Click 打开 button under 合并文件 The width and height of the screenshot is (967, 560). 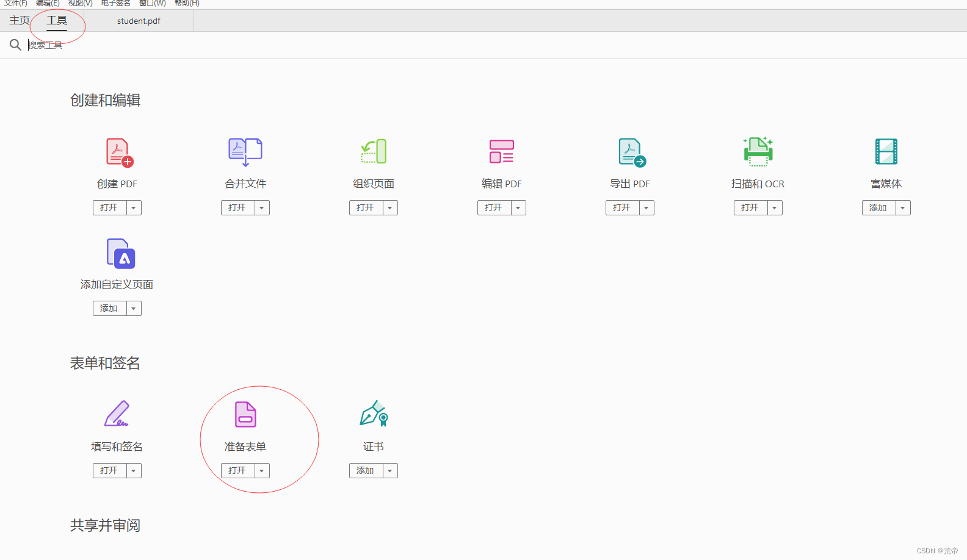[238, 208]
